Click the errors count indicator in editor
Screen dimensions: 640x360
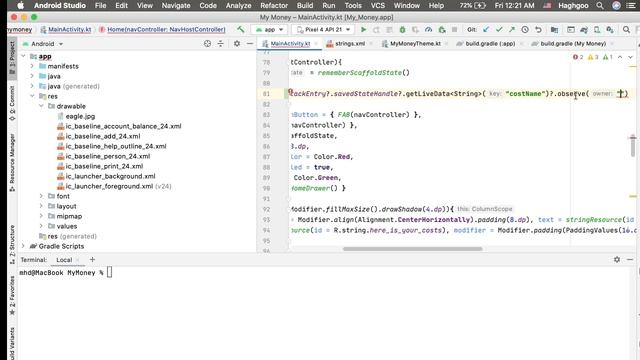coord(578,57)
